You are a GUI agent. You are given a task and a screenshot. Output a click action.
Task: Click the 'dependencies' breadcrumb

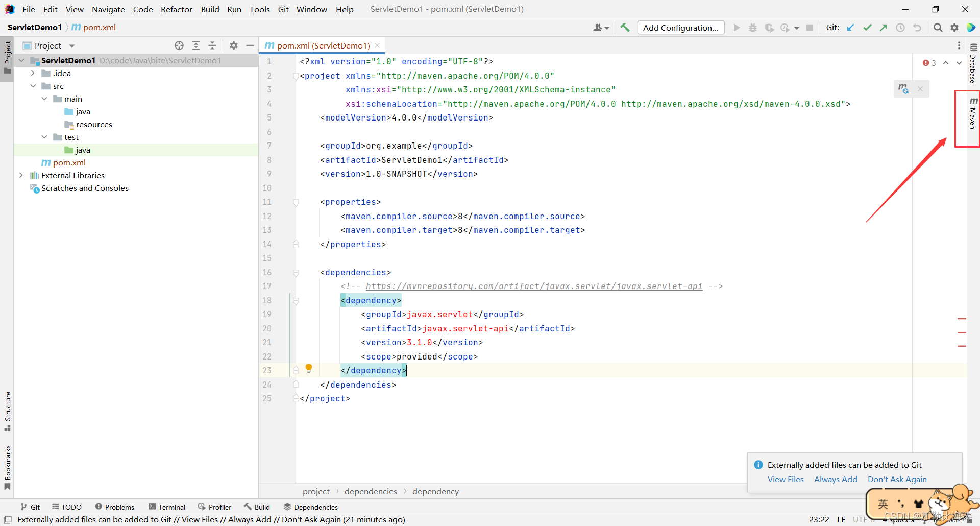point(371,491)
